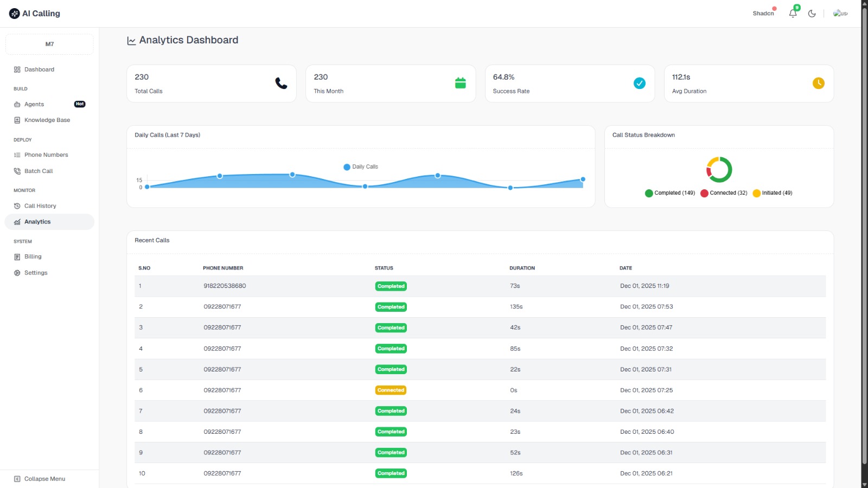Toggle the Daily Calls legend item
Image resolution: width=868 pixels, height=488 pixels.
point(360,166)
